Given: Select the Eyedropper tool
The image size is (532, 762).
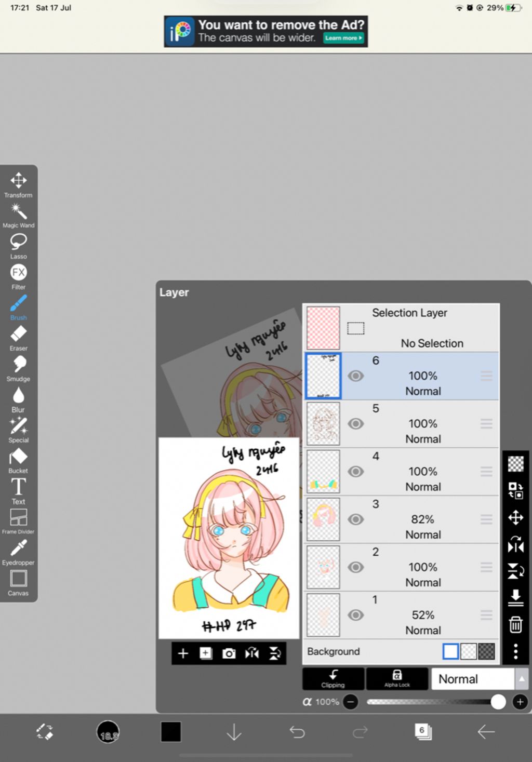Looking at the screenshot, I should point(18,552).
